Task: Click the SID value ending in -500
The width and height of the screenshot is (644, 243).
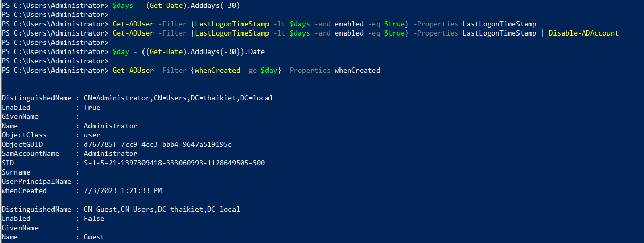Action: point(174,163)
